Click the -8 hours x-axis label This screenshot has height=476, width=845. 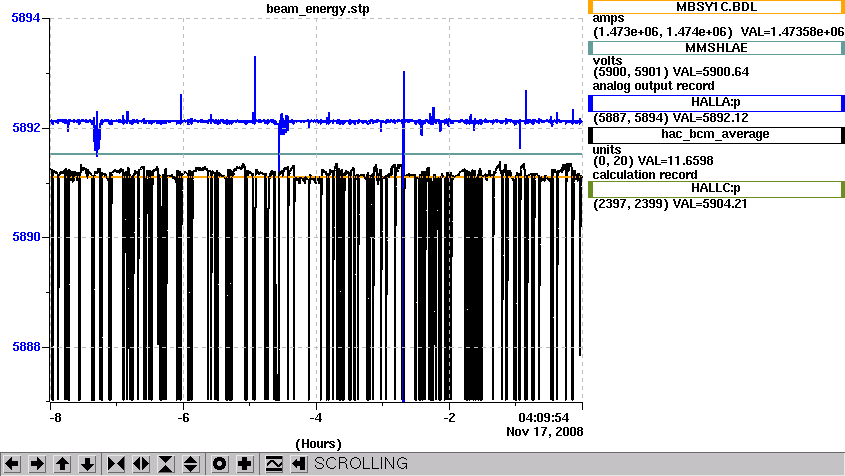(55, 418)
